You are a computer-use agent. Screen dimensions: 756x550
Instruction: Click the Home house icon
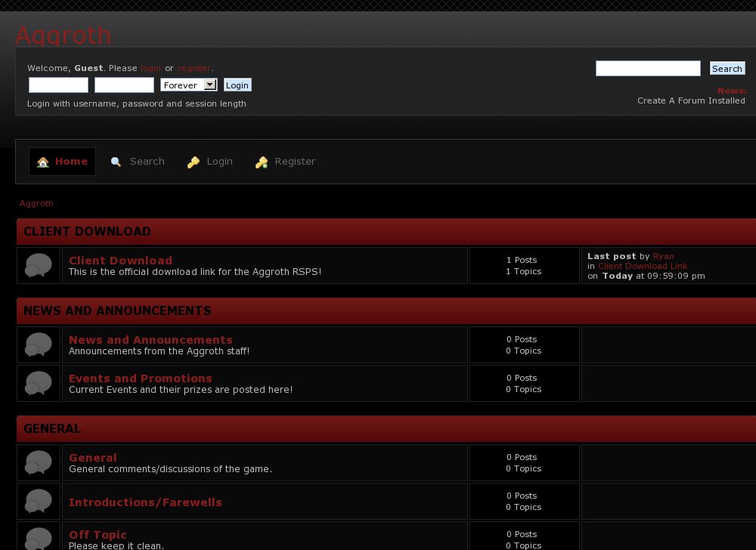(x=43, y=162)
